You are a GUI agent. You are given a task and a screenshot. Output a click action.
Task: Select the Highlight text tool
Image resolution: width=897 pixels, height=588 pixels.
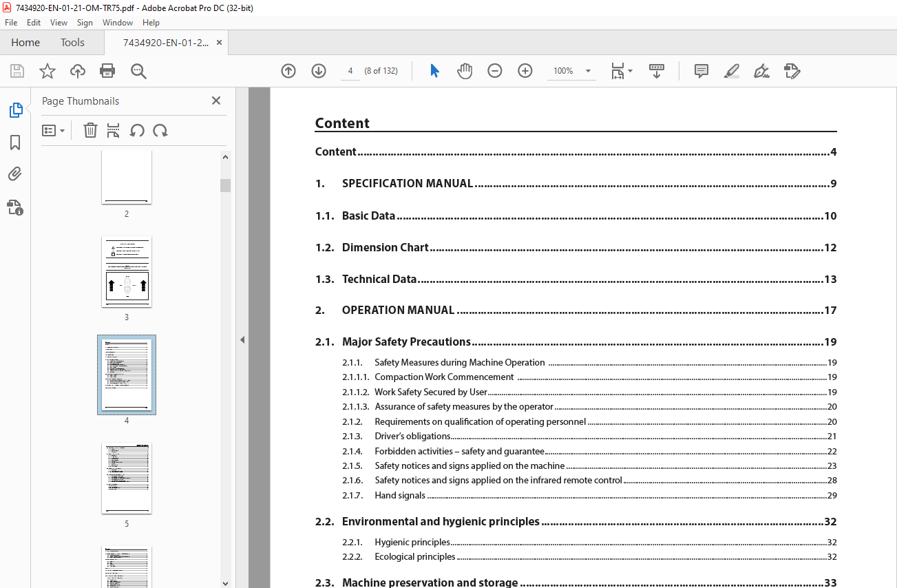coord(732,71)
